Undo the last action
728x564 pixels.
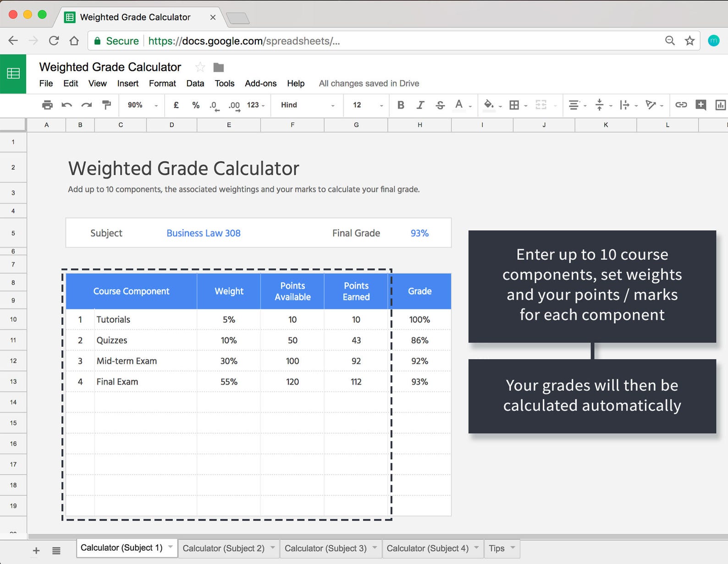click(67, 105)
